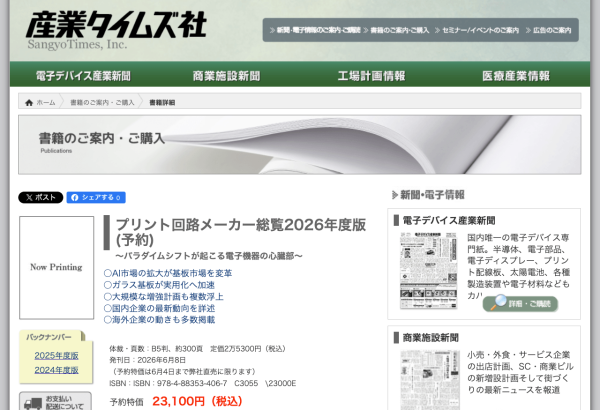
Task: Click the magnifier 詳細・ご購読 button
Action: click(x=520, y=303)
